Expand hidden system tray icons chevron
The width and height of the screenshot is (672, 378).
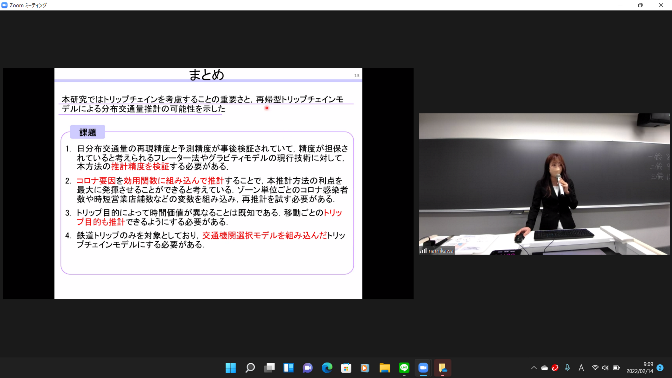[x=534, y=368]
